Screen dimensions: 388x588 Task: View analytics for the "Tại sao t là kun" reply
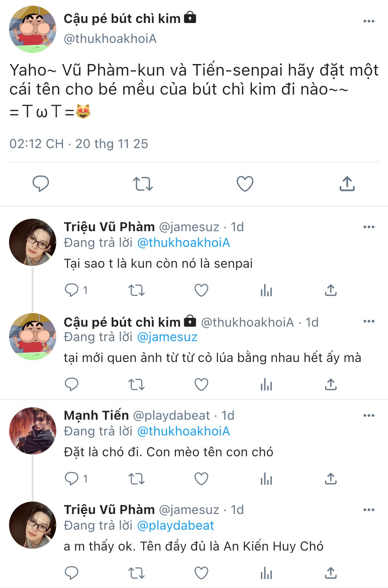pyautogui.click(x=266, y=290)
